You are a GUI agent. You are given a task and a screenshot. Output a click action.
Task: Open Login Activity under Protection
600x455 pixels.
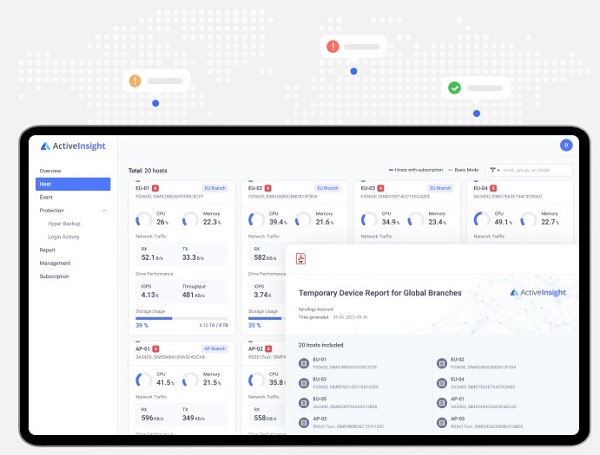click(63, 237)
